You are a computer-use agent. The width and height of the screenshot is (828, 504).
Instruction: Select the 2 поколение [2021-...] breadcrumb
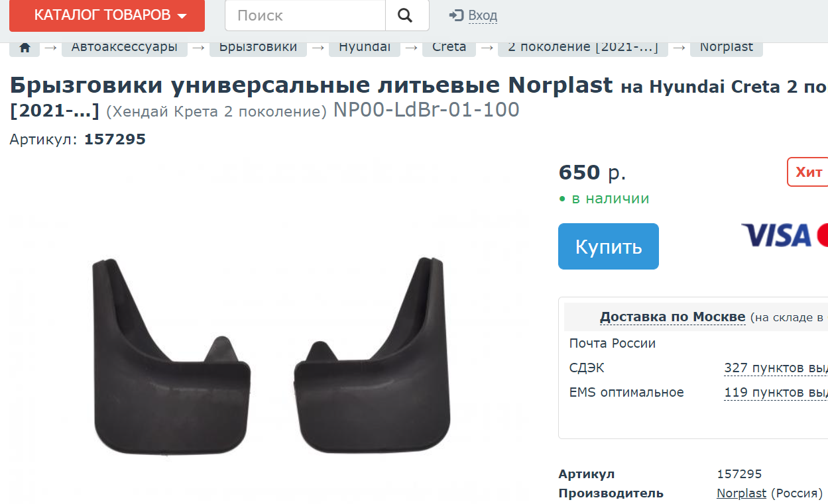583,48
